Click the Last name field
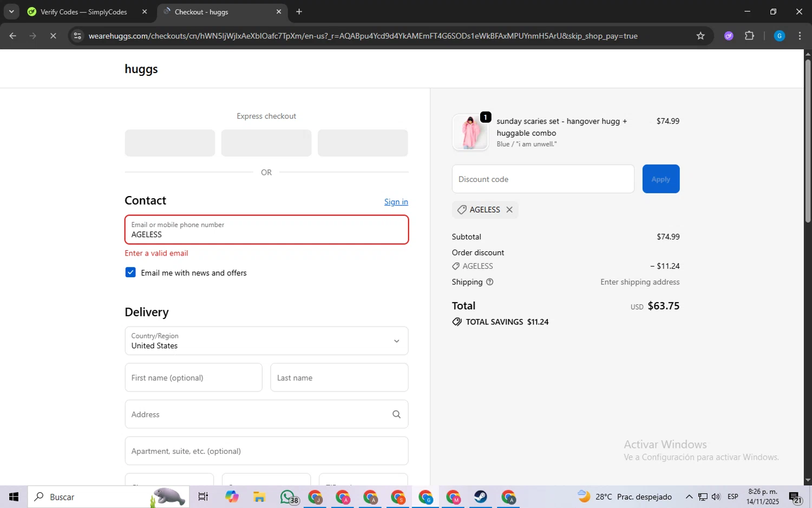Image resolution: width=812 pixels, height=508 pixels. click(x=339, y=377)
